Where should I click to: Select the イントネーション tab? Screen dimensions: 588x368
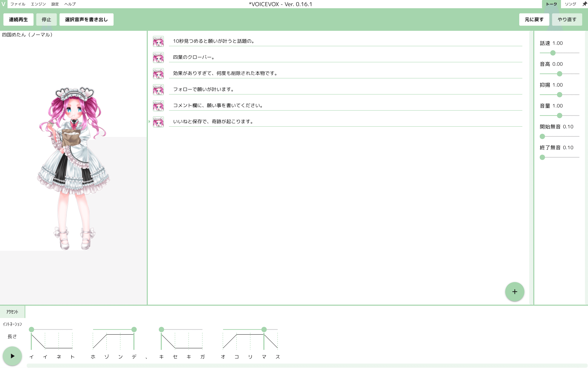click(12, 324)
